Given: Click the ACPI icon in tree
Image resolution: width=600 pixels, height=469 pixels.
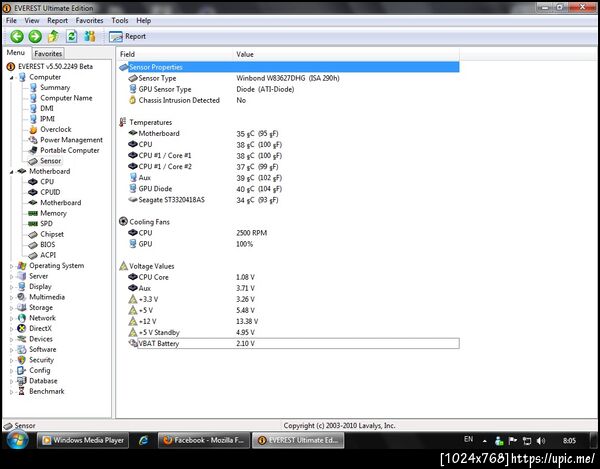Looking at the screenshot, I should pos(33,255).
